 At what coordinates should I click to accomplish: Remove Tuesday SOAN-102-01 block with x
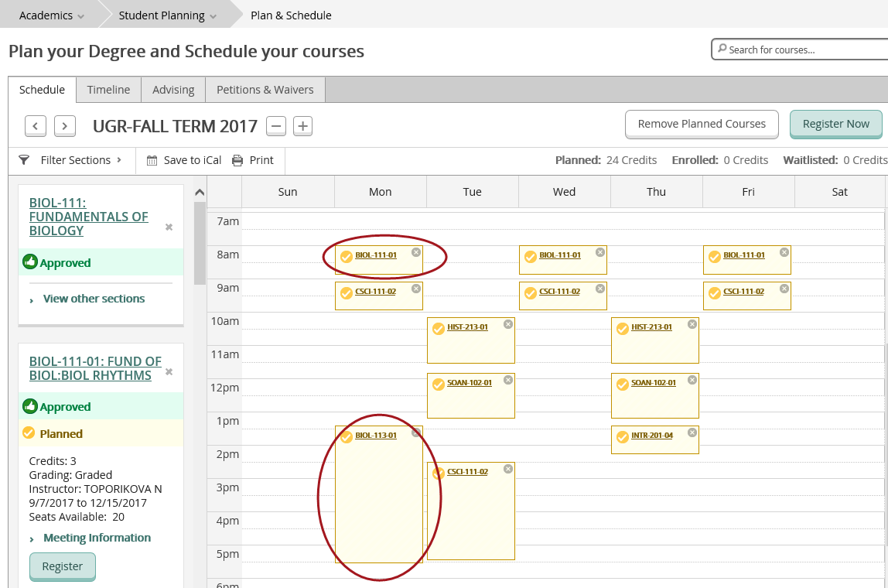click(508, 380)
